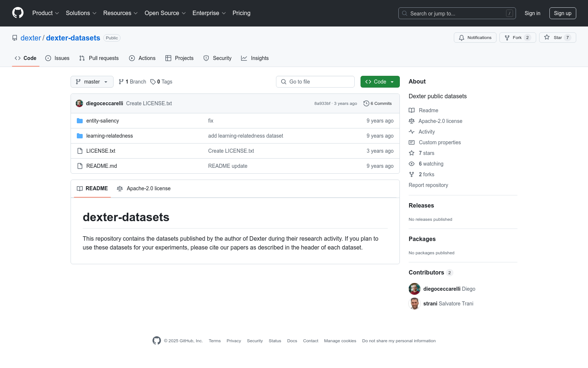
Task: View the Projects tab
Action: tap(179, 58)
